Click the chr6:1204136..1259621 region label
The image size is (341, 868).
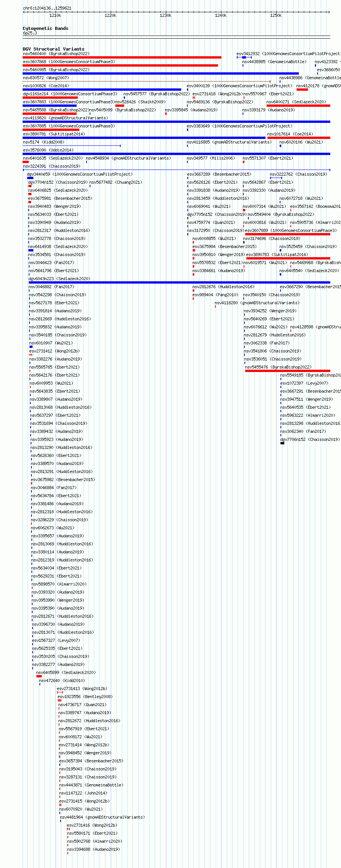coord(47,8)
